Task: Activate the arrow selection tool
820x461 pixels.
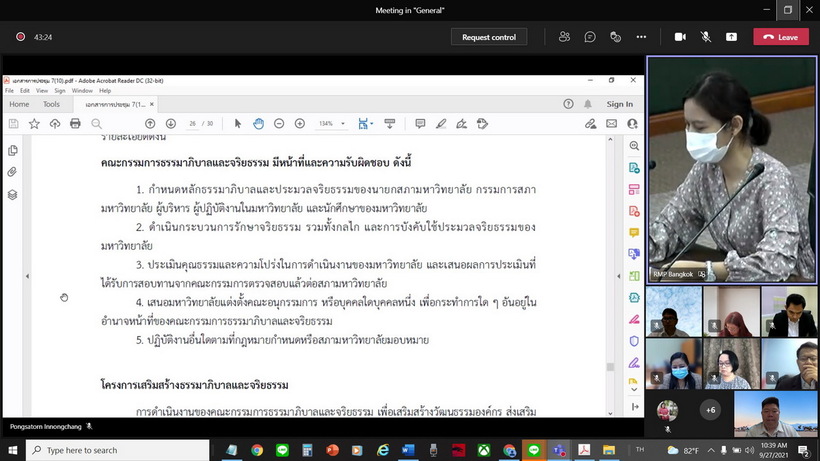Action: [238, 124]
